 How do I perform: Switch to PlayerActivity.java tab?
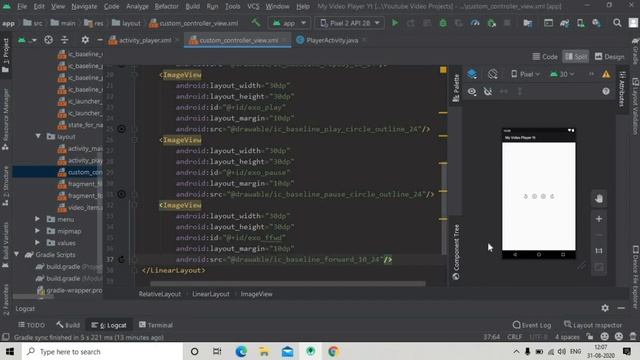[331, 40]
